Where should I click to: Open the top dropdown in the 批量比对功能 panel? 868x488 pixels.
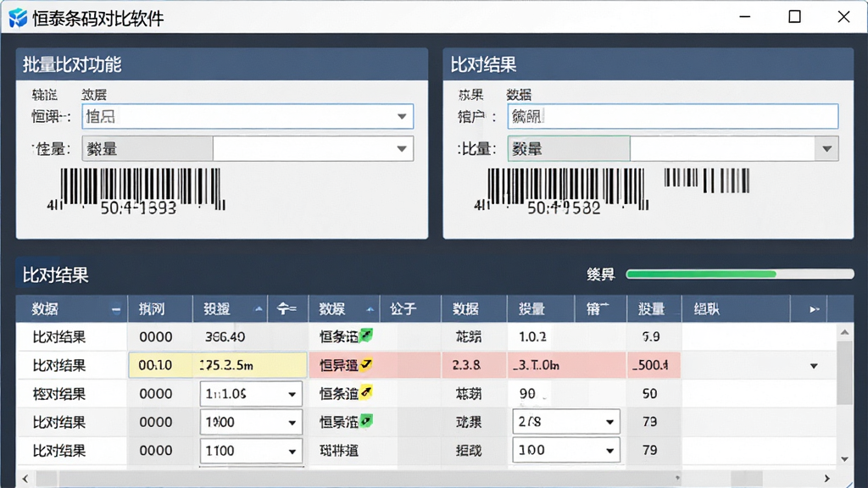[x=402, y=117]
